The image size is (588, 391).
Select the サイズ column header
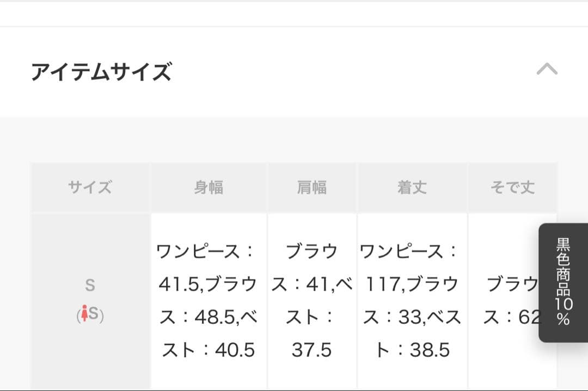90,187
